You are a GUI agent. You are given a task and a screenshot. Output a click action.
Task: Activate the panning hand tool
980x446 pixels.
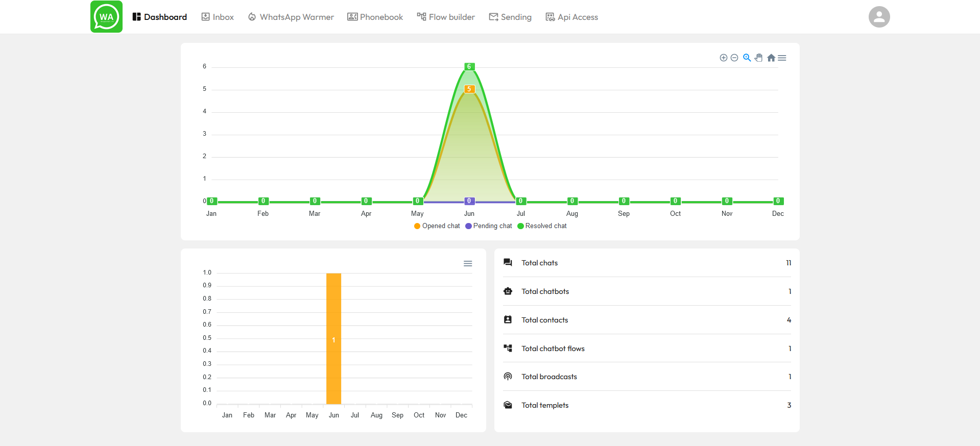(759, 58)
